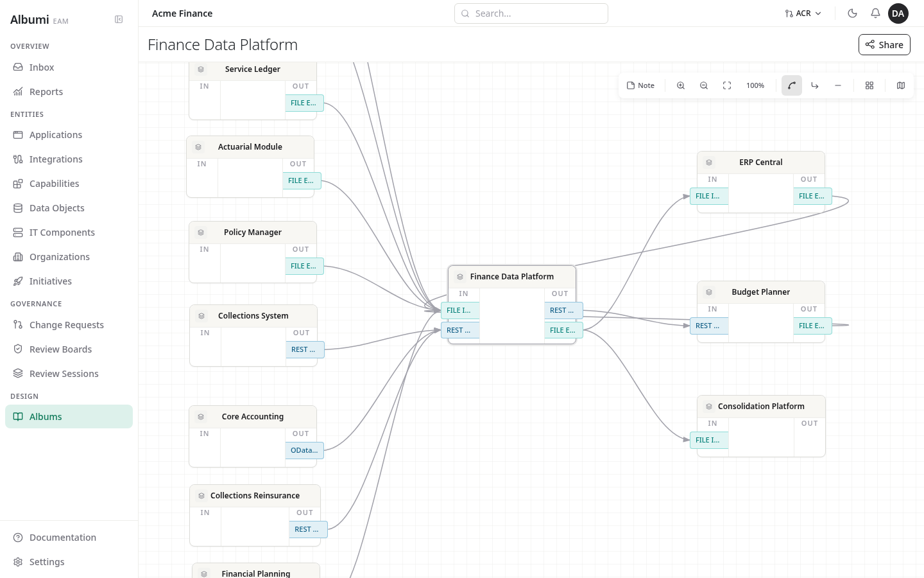Click Finance Data Platform node icon
The width and height of the screenshot is (924, 578).
(x=460, y=277)
